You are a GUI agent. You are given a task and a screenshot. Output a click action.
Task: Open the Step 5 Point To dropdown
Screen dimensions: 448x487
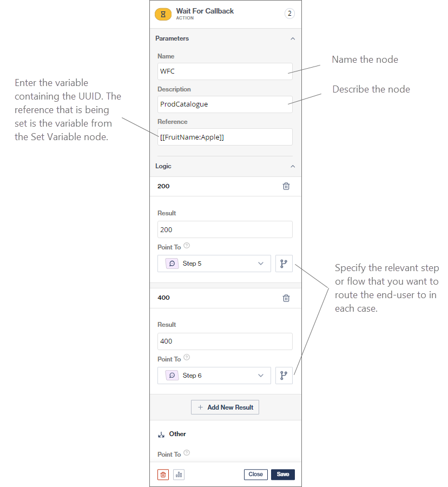click(214, 264)
